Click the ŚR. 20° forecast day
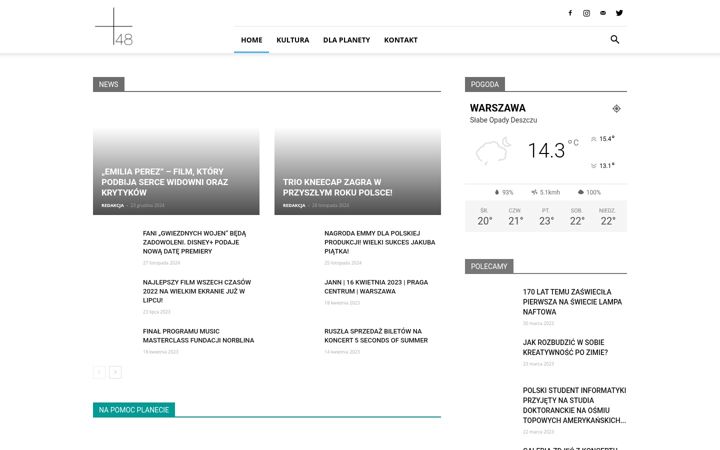 (x=484, y=216)
